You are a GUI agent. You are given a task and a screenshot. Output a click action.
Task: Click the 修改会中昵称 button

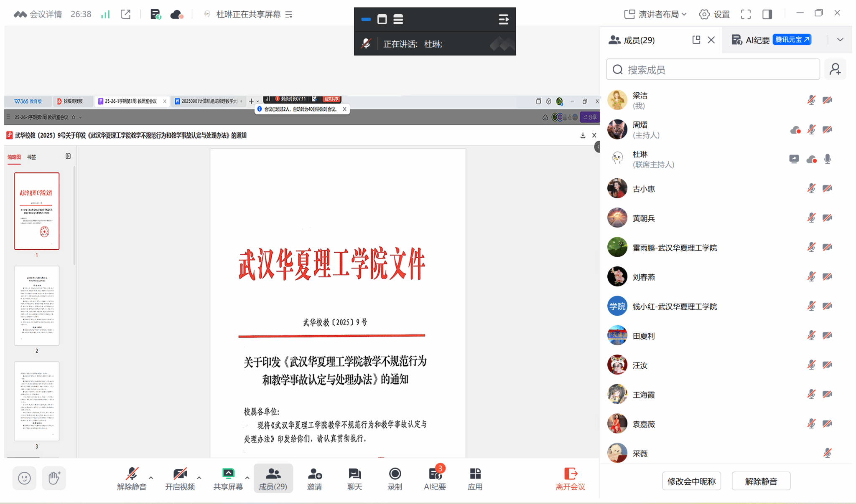tap(691, 481)
